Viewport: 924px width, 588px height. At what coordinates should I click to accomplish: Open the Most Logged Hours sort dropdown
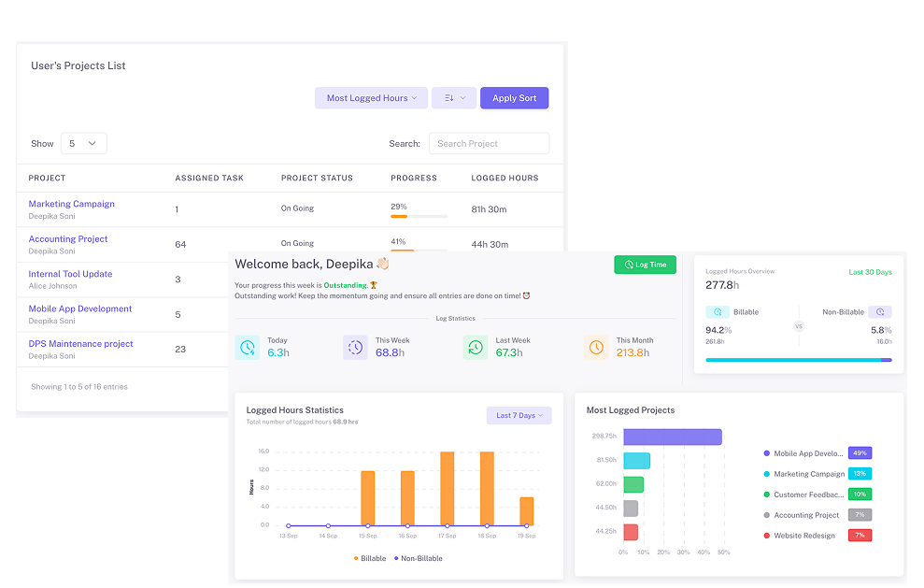[x=370, y=97]
